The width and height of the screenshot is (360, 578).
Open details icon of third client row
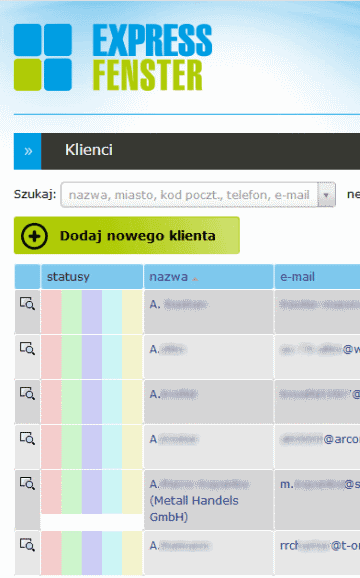pos(27,393)
